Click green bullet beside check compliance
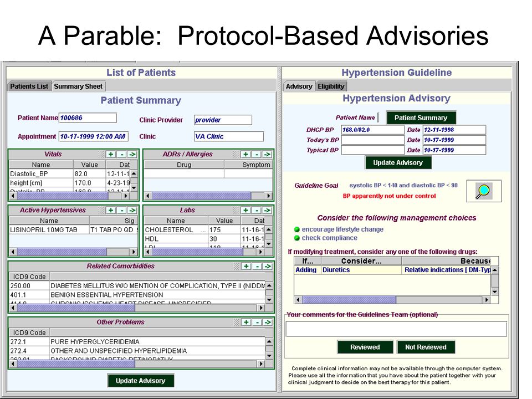The width and height of the screenshot is (532, 399). click(297, 238)
